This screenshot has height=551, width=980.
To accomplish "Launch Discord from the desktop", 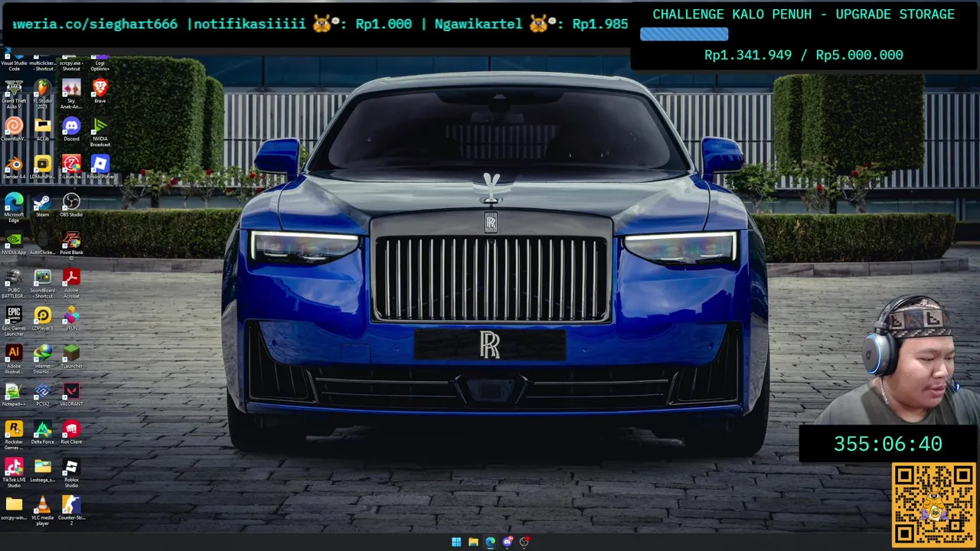I will [71, 129].
